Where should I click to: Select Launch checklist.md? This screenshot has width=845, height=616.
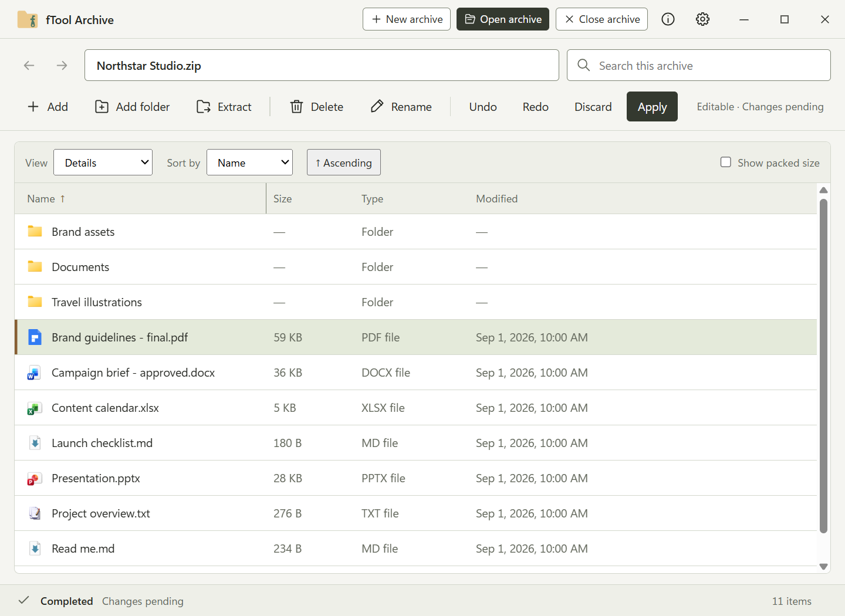(x=102, y=443)
